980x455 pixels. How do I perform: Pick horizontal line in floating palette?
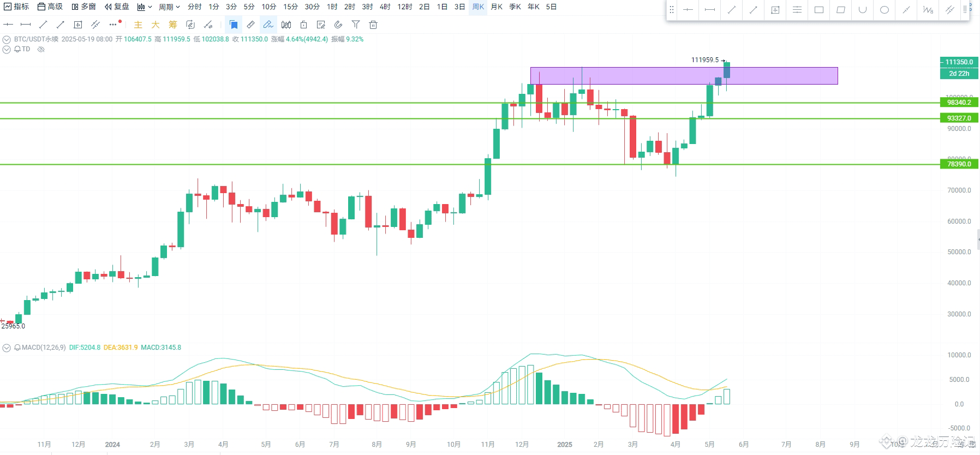[688, 10]
